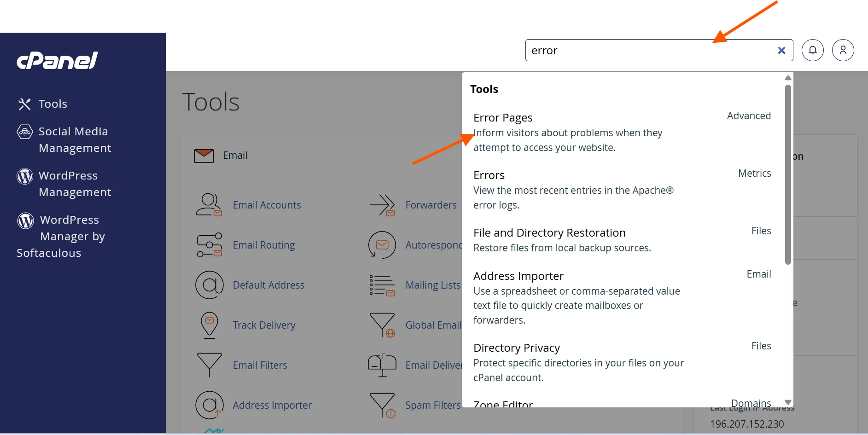
Task: Select Tools in the sidebar
Action: click(x=52, y=104)
